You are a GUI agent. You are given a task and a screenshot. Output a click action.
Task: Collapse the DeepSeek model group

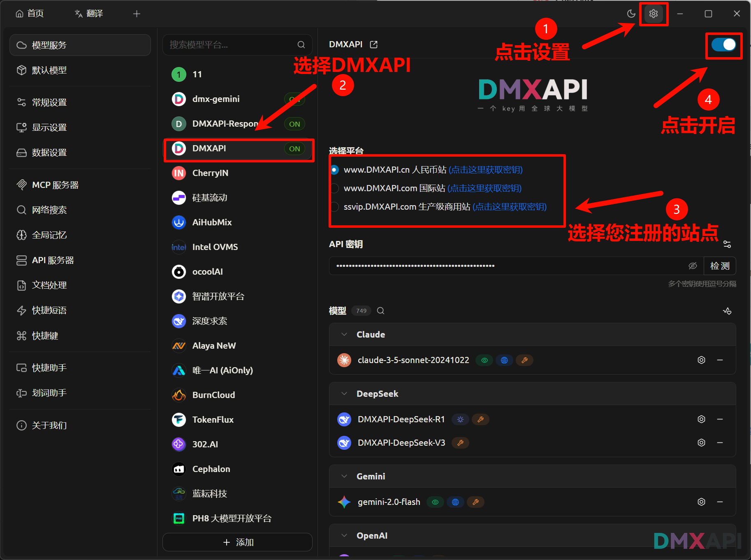click(x=344, y=394)
